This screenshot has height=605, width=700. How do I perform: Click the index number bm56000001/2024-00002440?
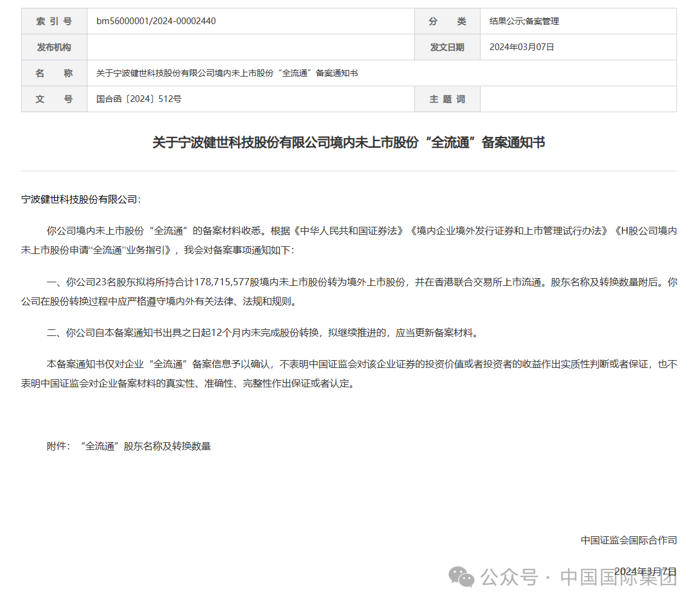tap(156, 21)
